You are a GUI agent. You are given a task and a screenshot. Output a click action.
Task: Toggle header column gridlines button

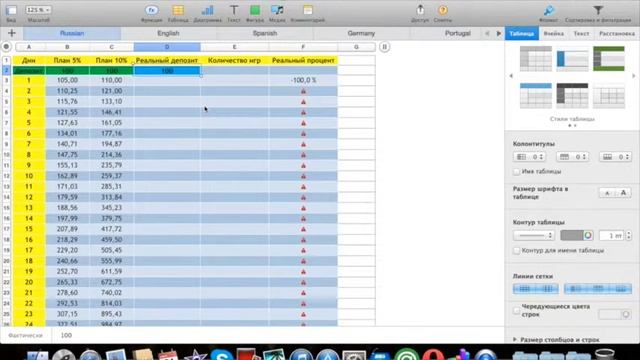pyautogui.click(x=575, y=289)
